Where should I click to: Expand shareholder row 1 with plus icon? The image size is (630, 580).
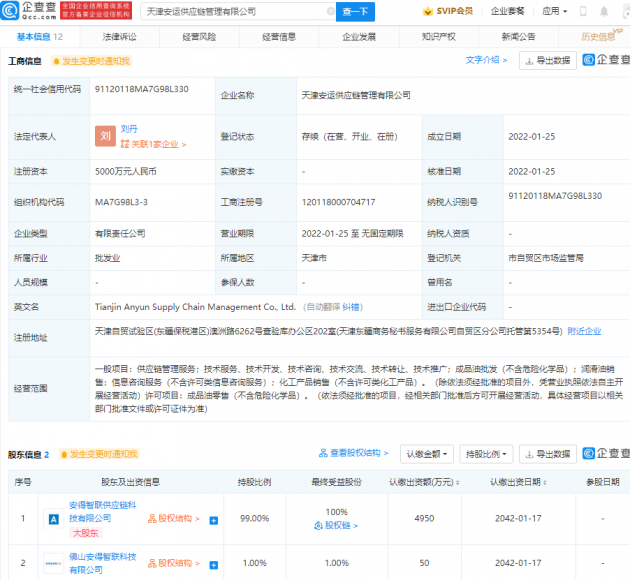coord(214,521)
